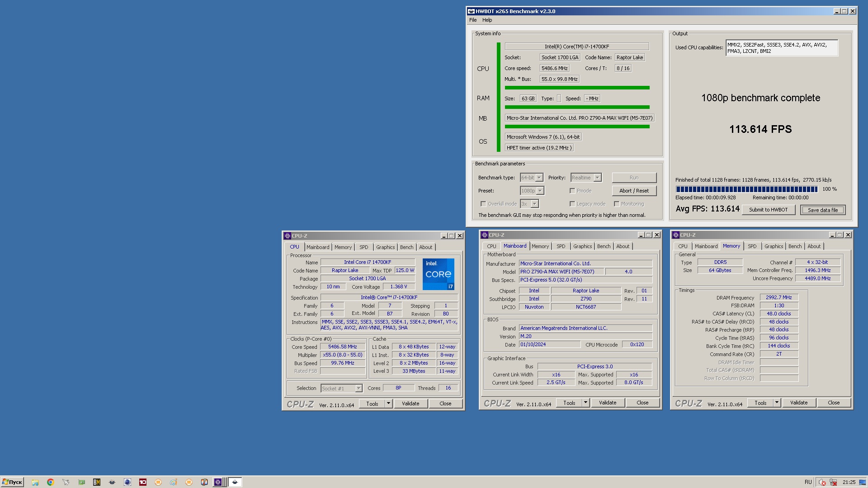Click the colorful icon right of second orange icon
The width and height of the screenshot is (868, 488).
click(x=204, y=482)
